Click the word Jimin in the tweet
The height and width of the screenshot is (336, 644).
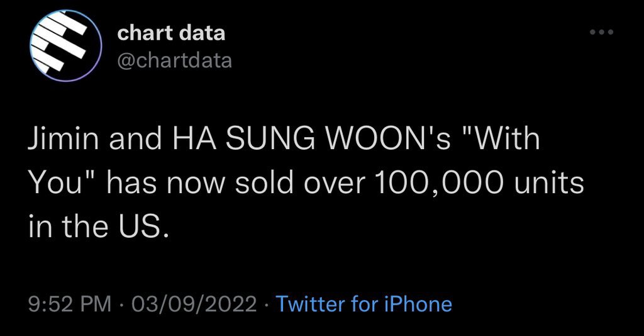click(64, 138)
